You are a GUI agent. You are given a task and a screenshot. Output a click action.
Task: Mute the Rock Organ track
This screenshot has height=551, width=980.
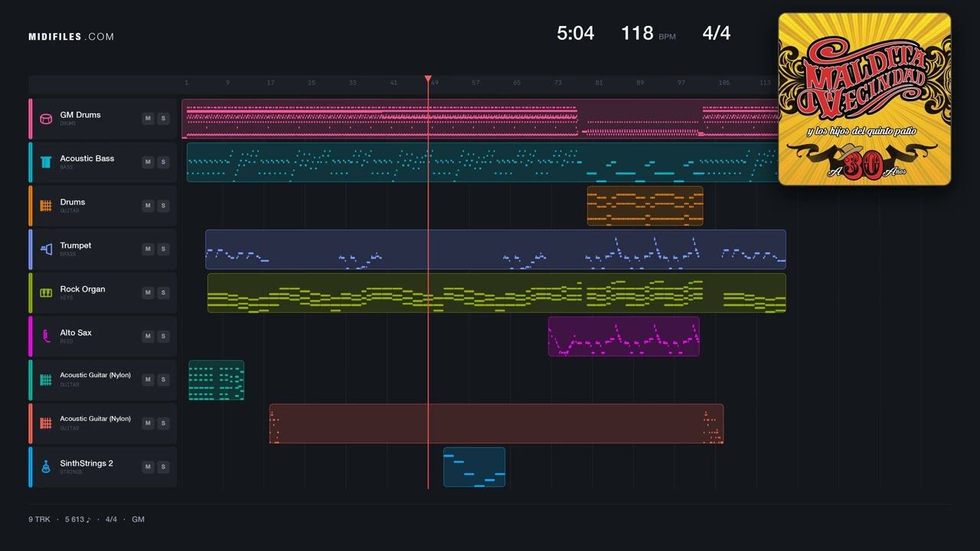149,293
